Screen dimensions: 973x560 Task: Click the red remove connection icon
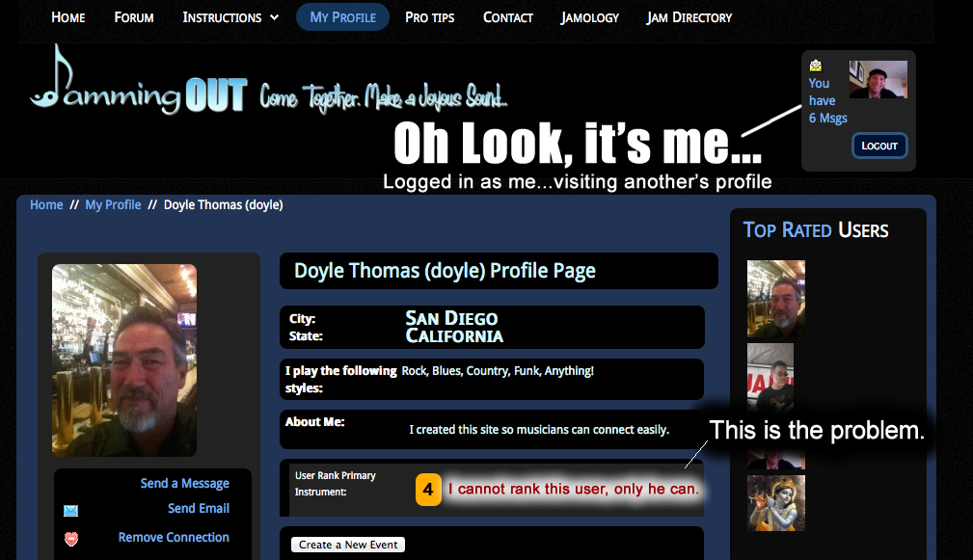pyautogui.click(x=71, y=539)
